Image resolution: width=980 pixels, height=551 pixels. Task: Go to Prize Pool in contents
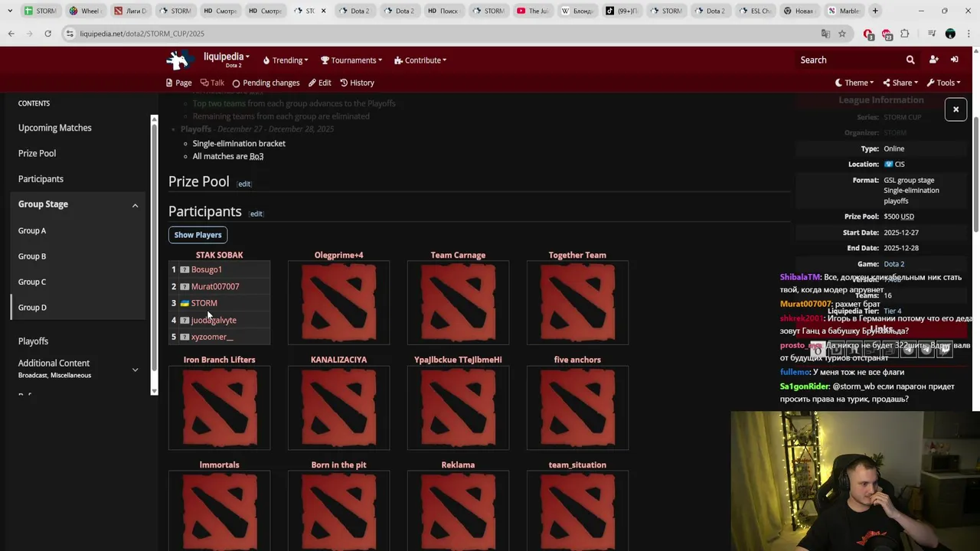click(x=37, y=153)
